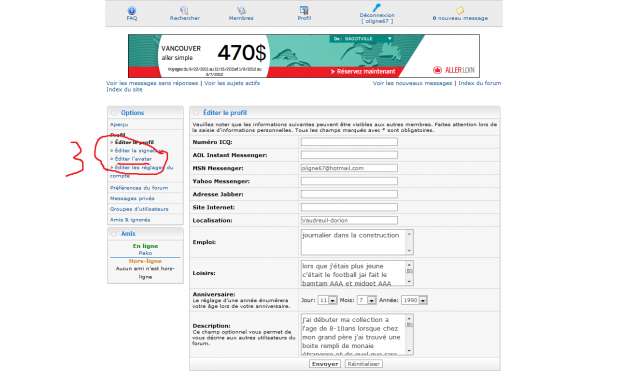625x378 pixels.
Task: Click the Déconnexion logout icon
Action: coord(377,8)
